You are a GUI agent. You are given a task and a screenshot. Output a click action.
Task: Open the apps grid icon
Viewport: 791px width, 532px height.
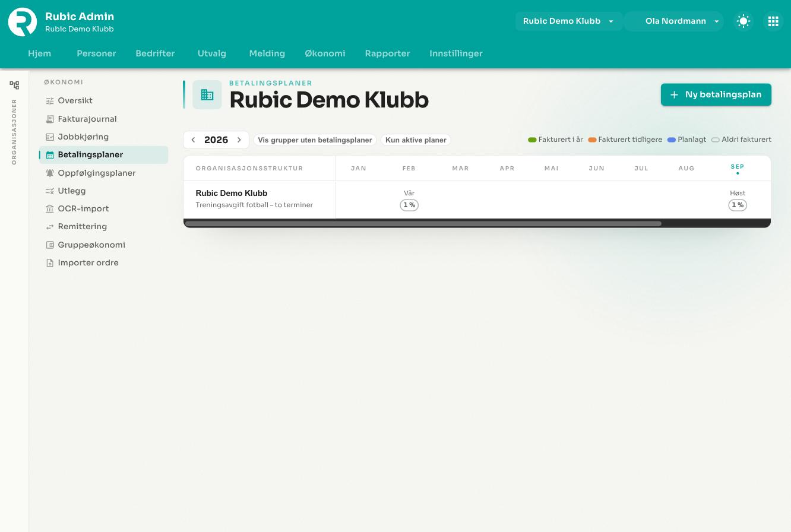click(x=773, y=21)
